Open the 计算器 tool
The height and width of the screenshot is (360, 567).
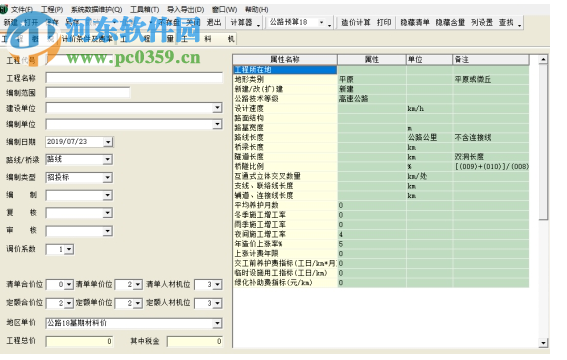[241, 22]
